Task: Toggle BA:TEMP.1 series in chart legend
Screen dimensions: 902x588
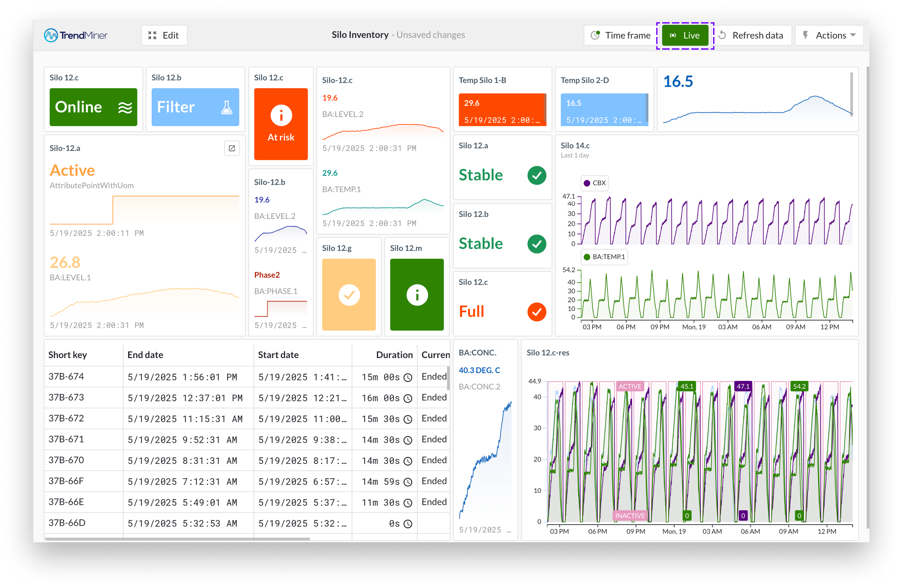Action: click(604, 257)
